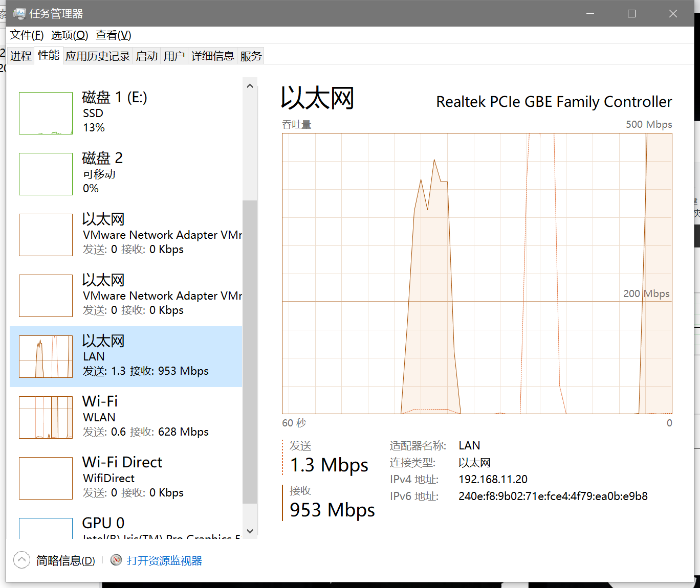
Task: Select the GPU 0 entry
Action: coord(126,524)
